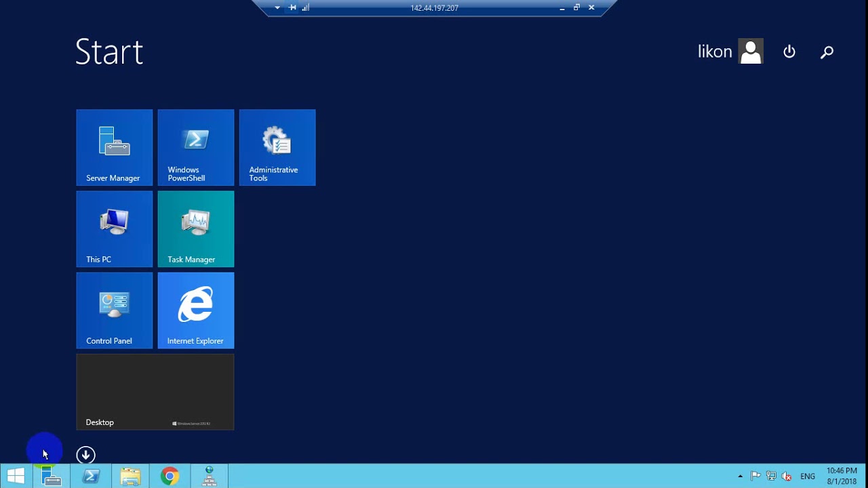Show hidden system tray icons
This screenshot has height=488, width=868.
(x=740, y=476)
